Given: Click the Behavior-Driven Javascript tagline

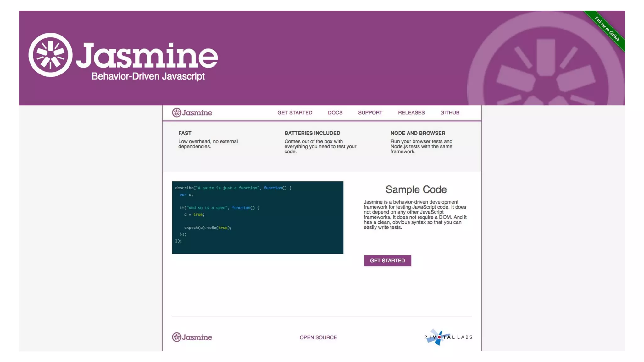Looking at the screenshot, I should pos(148,76).
